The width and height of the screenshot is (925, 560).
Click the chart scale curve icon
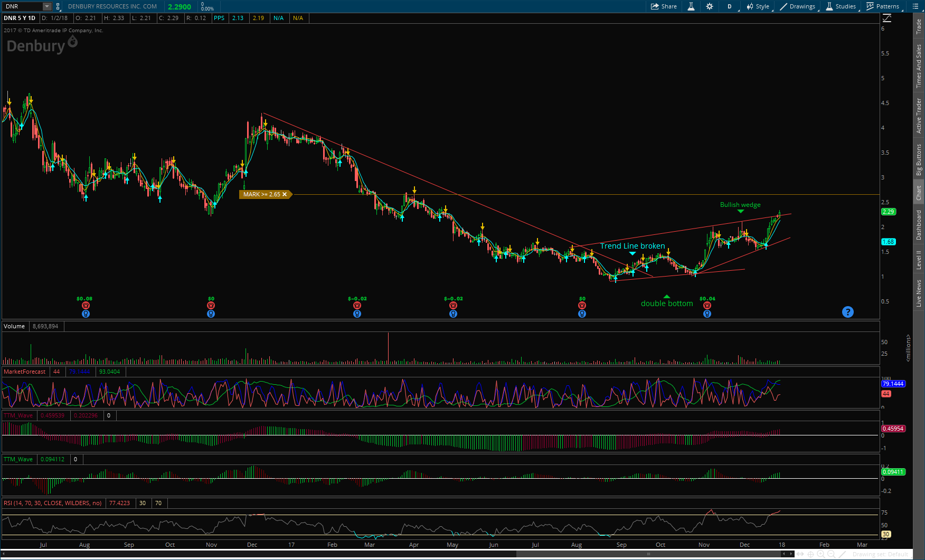pos(887,18)
